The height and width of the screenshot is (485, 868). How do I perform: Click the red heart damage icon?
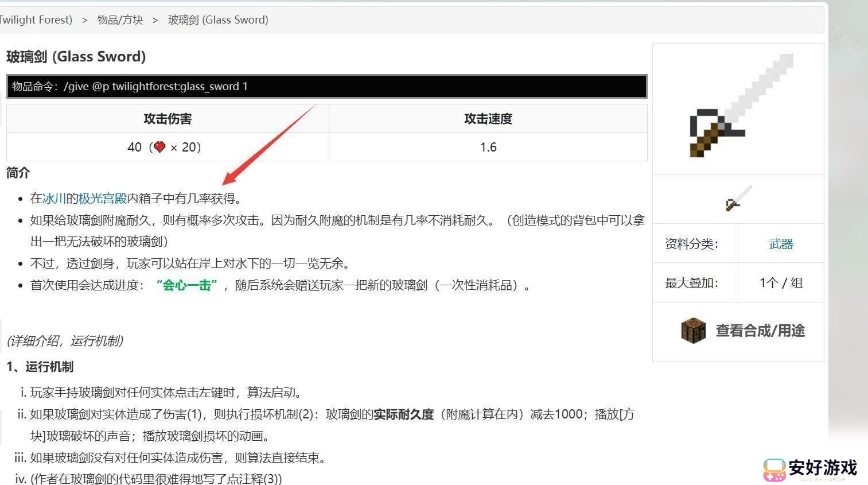click(159, 147)
